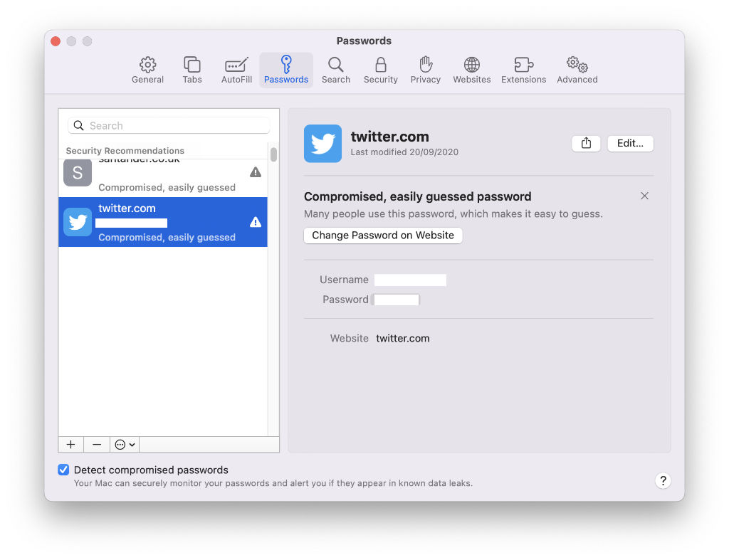The width and height of the screenshot is (729, 560).
Task: Click the warning icon on the twitter.com row
Action: (x=256, y=222)
